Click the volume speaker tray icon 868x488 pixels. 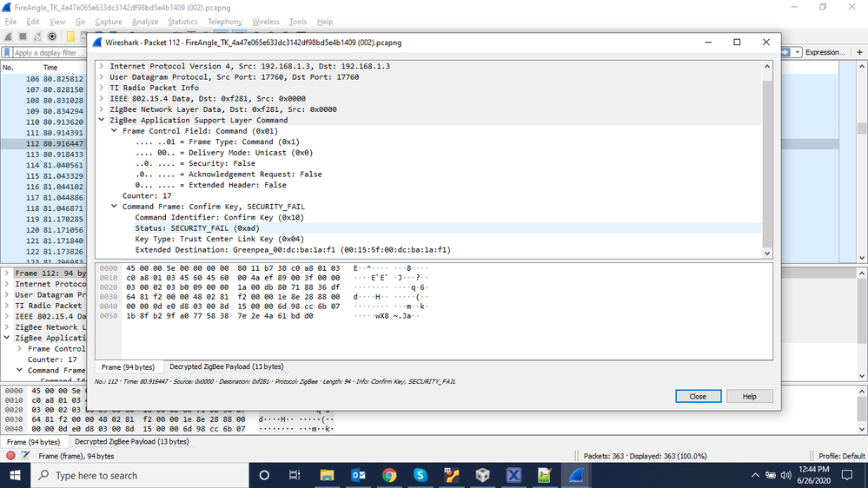pos(785,475)
